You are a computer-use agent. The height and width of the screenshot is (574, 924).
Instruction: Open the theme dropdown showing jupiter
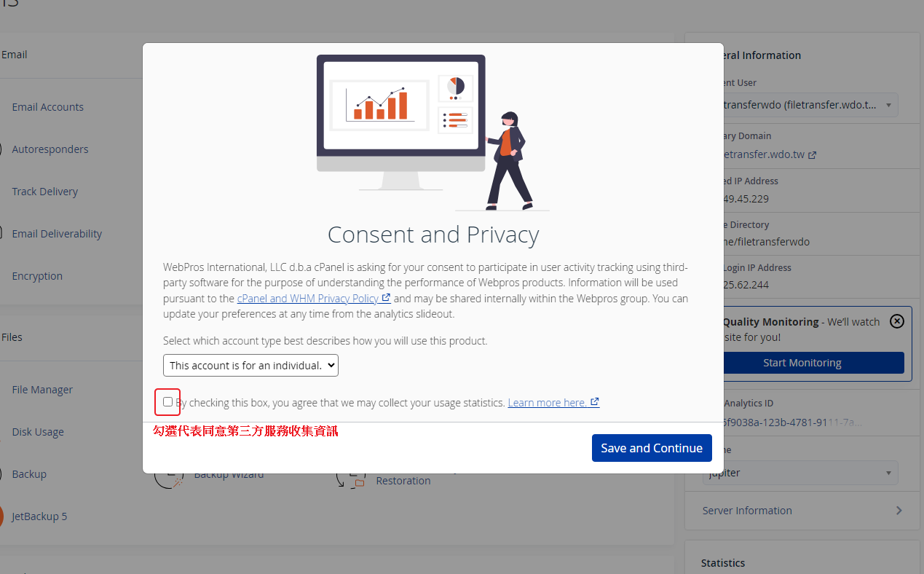[799, 473]
